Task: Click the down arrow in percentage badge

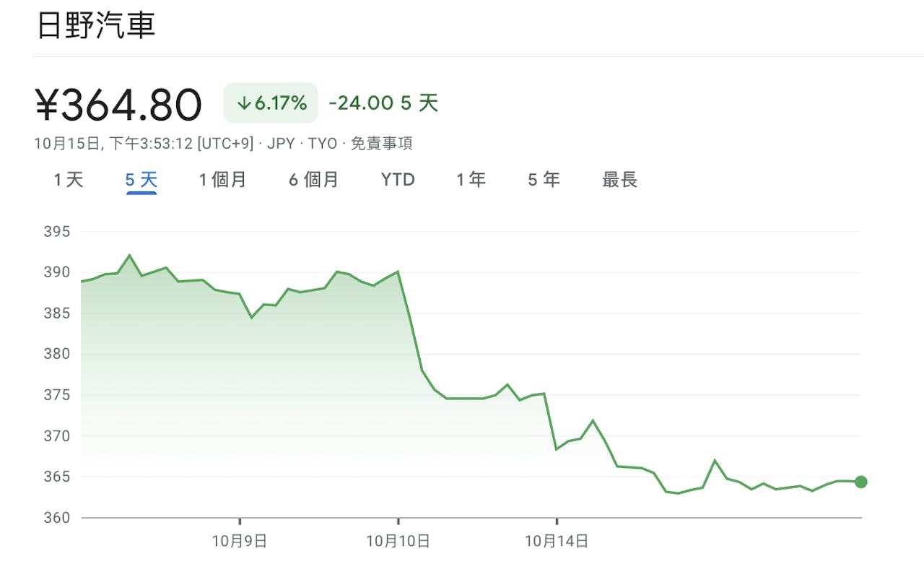Action: (243, 103)
